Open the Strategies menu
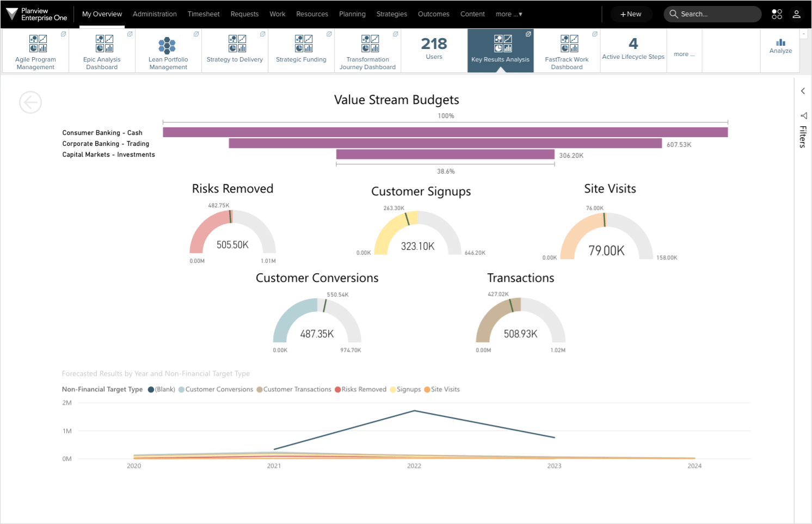The width and height of the screenshot is (812, 524). point(392,14)
